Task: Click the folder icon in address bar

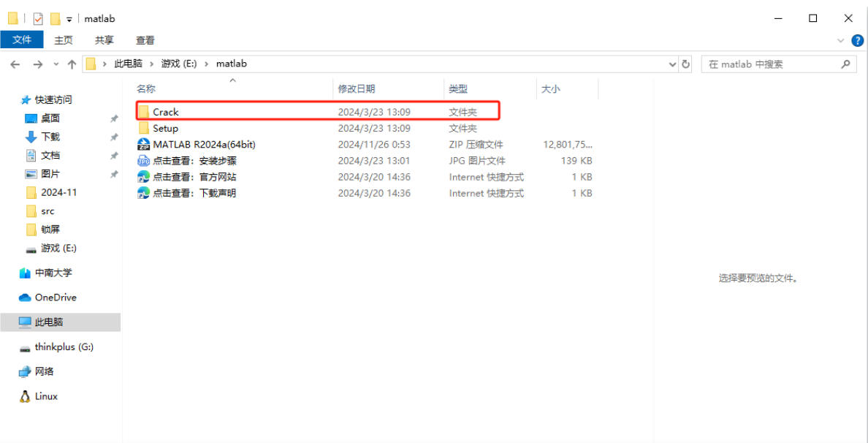Action: pyautogui.click(x=91, y=64)
